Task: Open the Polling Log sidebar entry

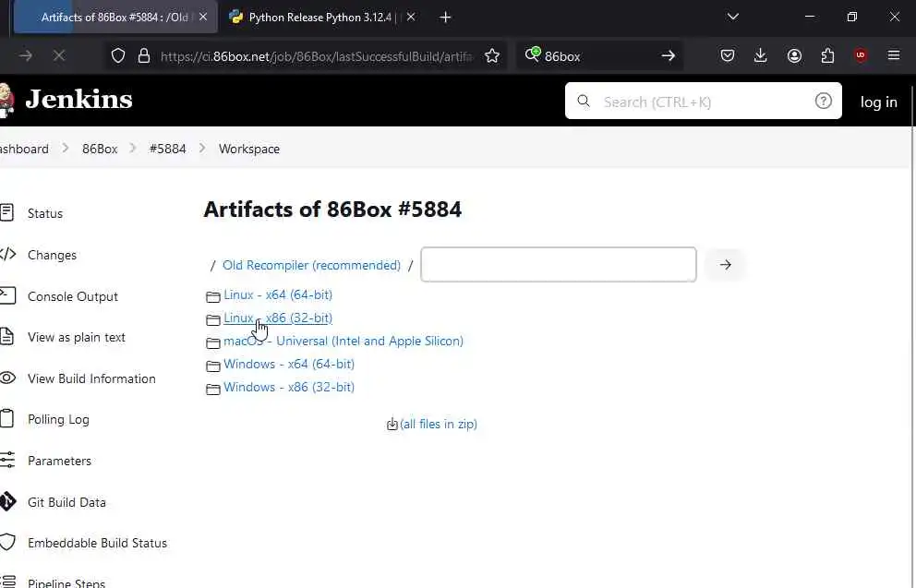Action: click(x=58, y=420)
